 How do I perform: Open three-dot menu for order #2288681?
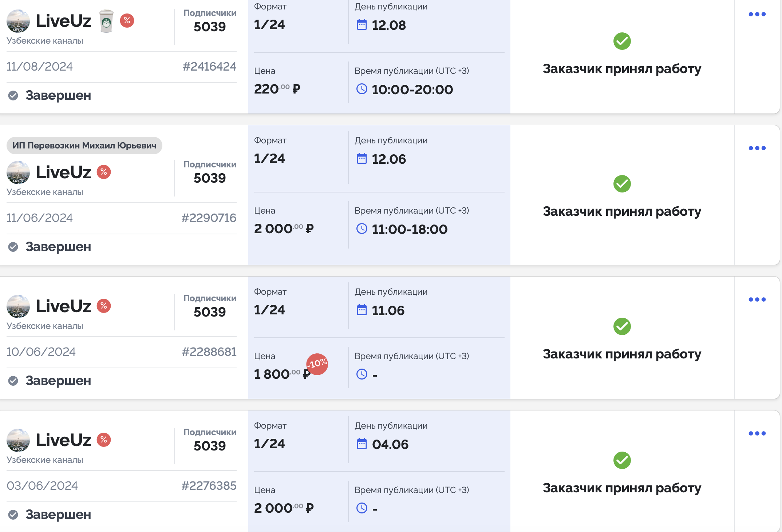click(757, 299)
